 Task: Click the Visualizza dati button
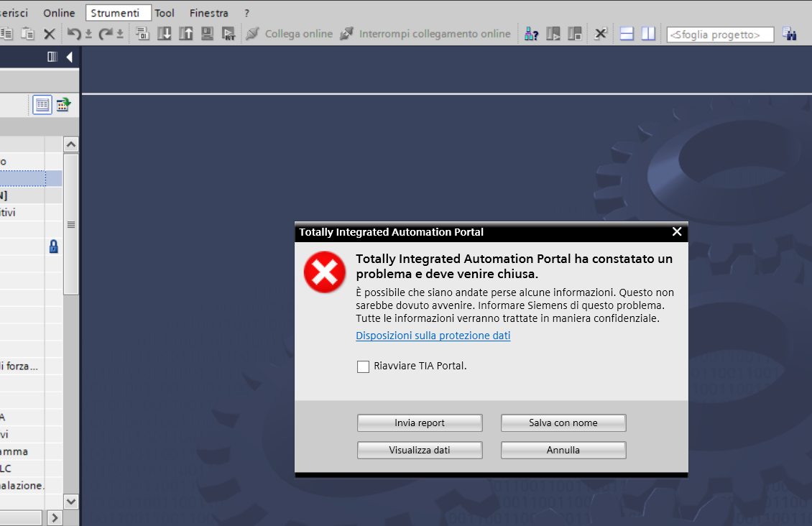[x=420, y=450]
